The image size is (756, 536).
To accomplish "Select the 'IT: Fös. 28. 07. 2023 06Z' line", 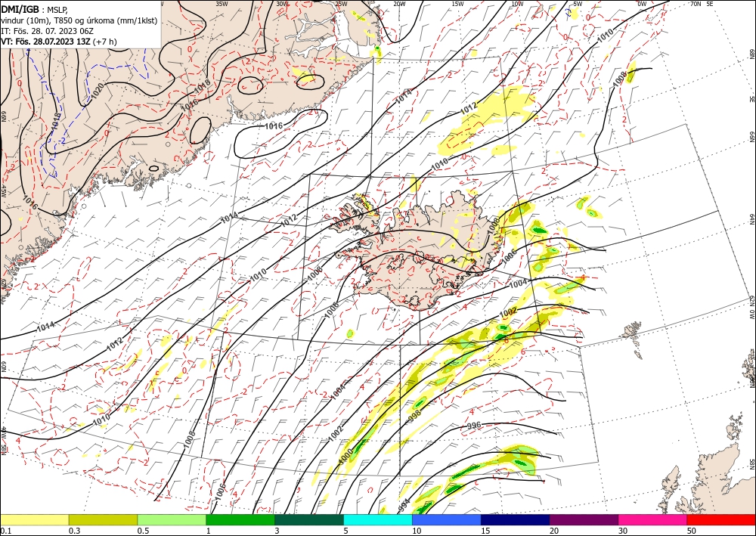I will 48,31.
